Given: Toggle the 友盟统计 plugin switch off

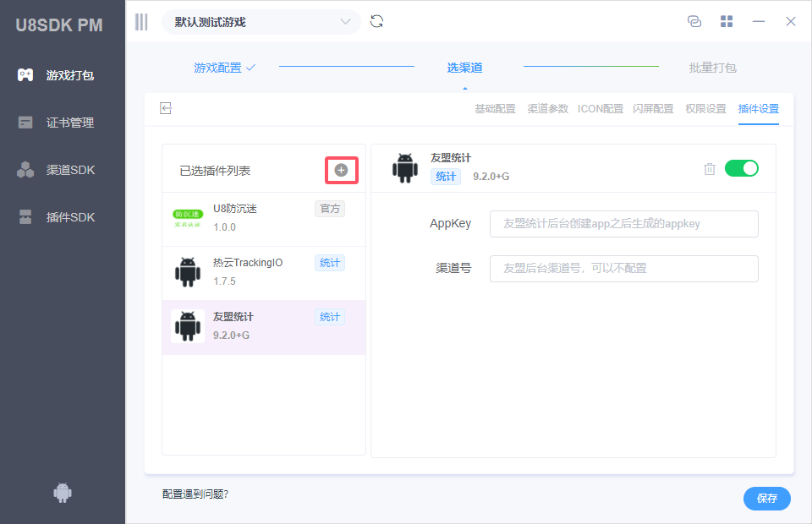Looking at the screenshot, I should coord(742,168).
